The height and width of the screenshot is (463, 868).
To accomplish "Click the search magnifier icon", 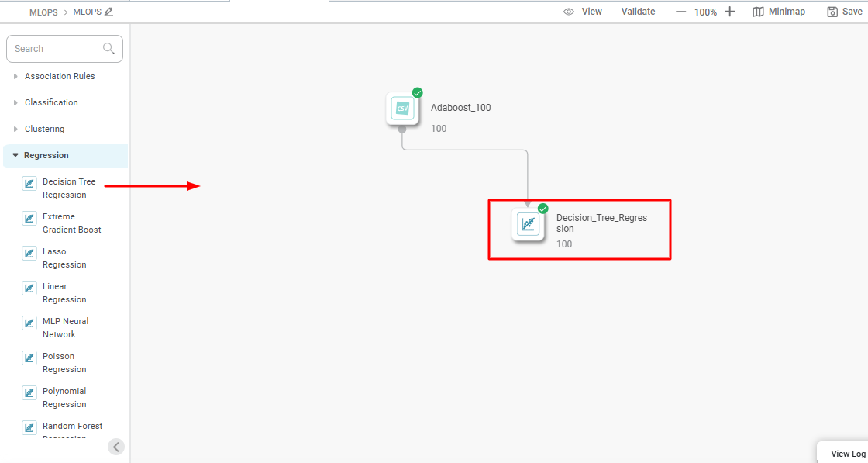I will click(x=109, y=49).
